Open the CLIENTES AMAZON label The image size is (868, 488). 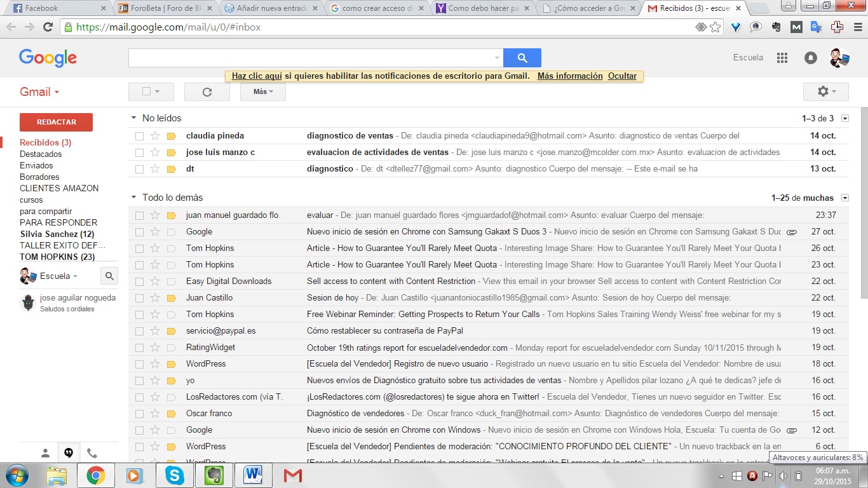[59, 188]
